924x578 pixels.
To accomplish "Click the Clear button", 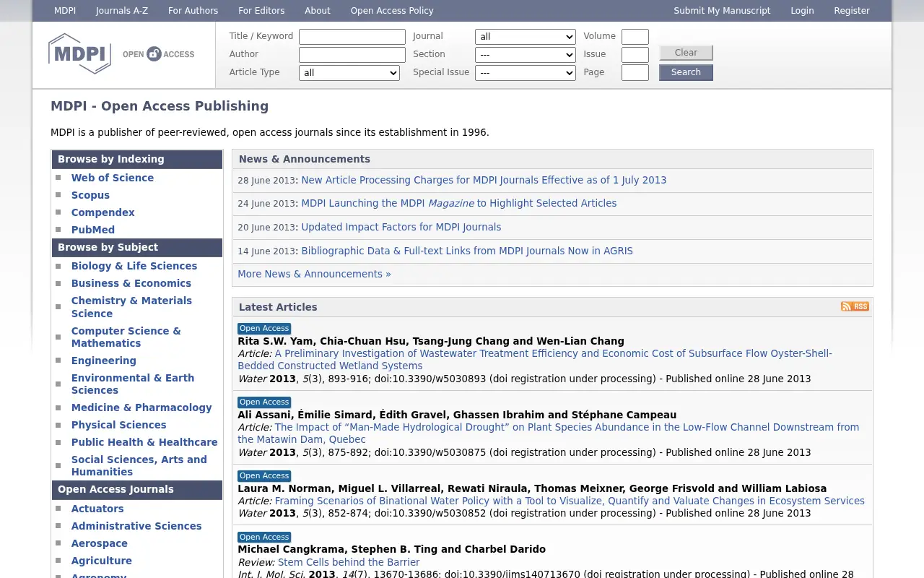I will click(686, 53).
